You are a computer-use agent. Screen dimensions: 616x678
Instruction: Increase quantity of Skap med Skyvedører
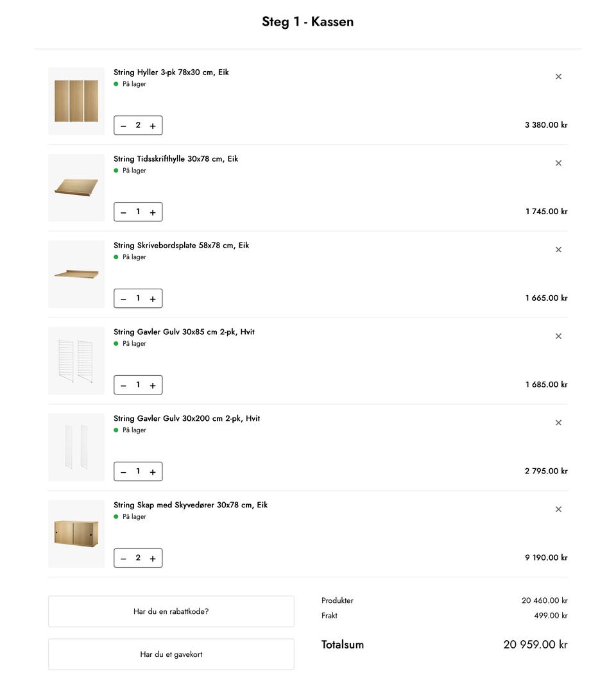tap(153, 558)
